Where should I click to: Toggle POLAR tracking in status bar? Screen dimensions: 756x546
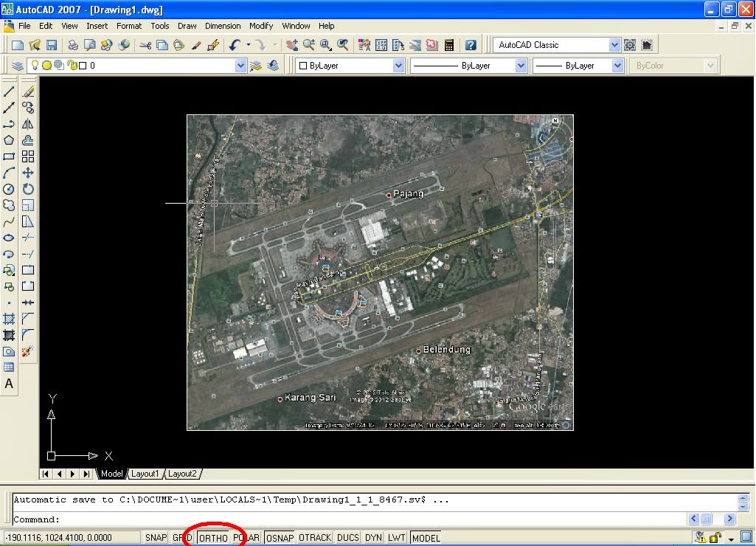pos(246,537)
